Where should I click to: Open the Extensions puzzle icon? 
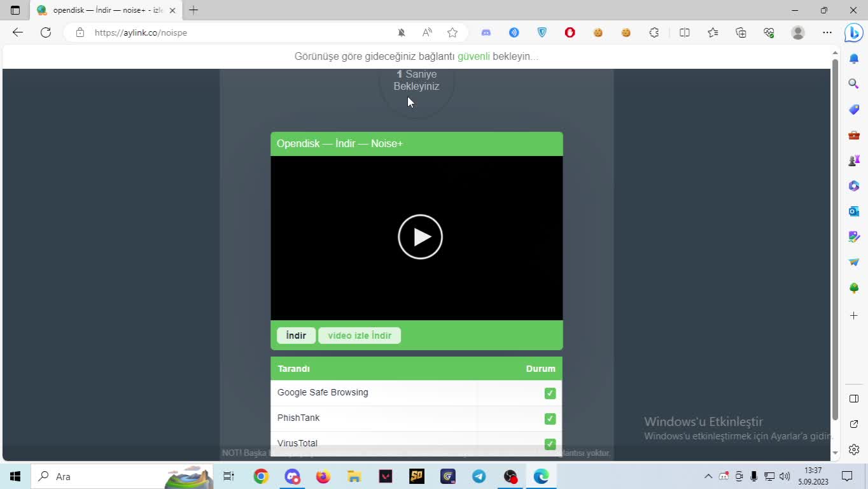click(x=654, y=32)
